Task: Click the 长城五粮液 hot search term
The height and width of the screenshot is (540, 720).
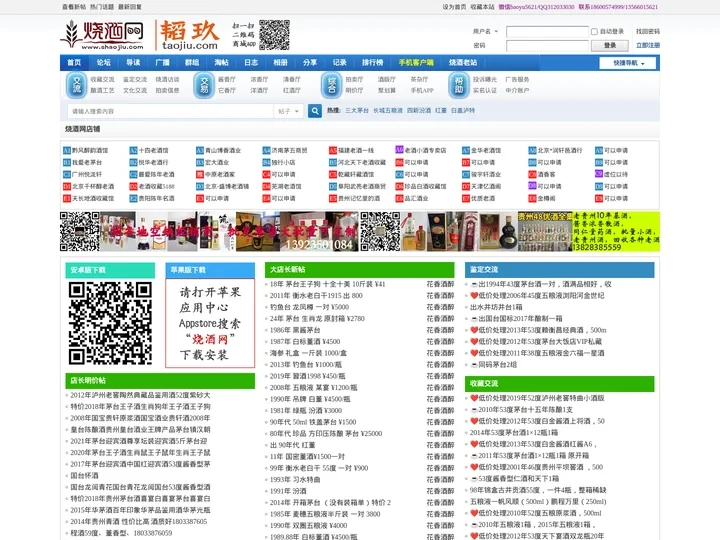Action: (x=388, y=111)
